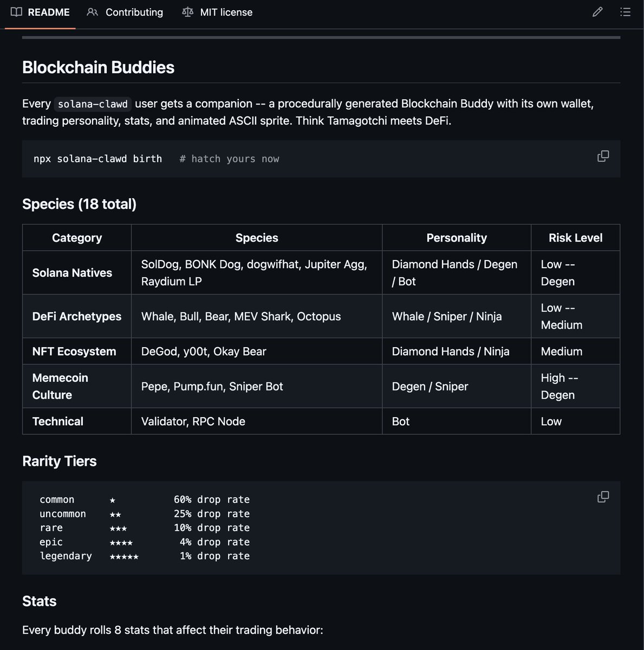
Task: Open the Contributing tab
Action: (134, 12)
